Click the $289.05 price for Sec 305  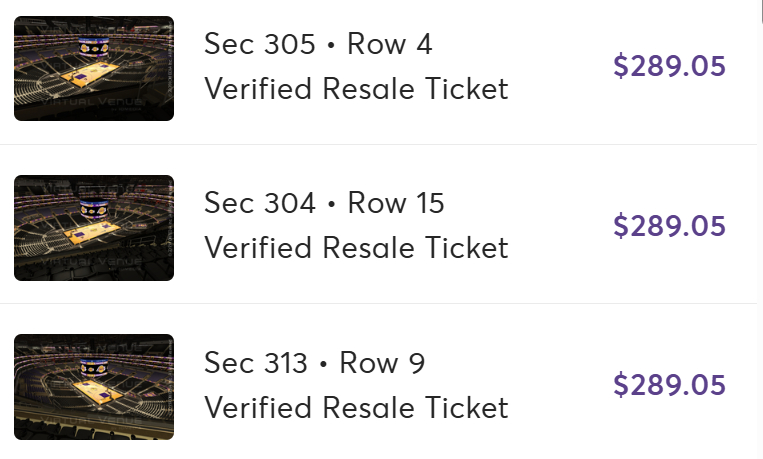click(669, 67)
